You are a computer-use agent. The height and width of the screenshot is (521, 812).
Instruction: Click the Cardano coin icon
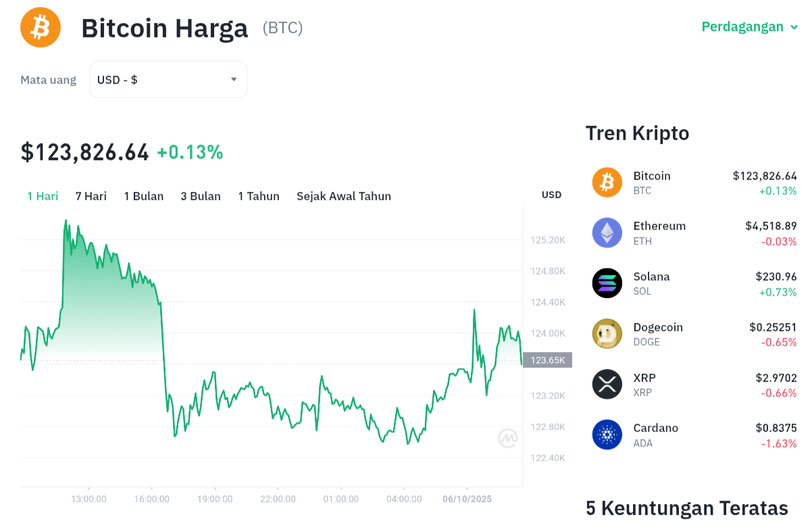point(607,435)
